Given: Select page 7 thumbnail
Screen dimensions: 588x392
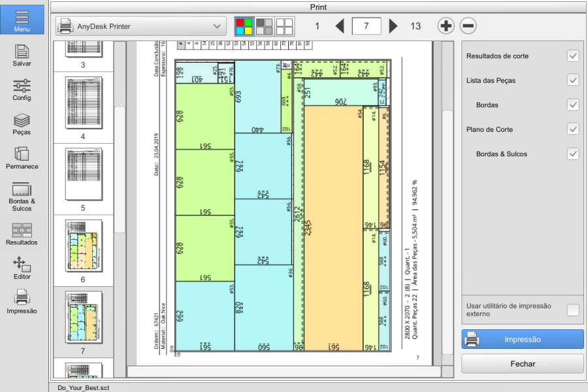Looking at the screenshot, I should (x=83, y=322).
